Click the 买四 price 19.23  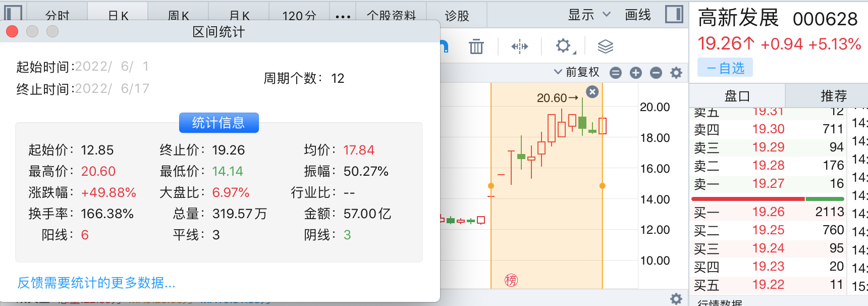[768, 267]
